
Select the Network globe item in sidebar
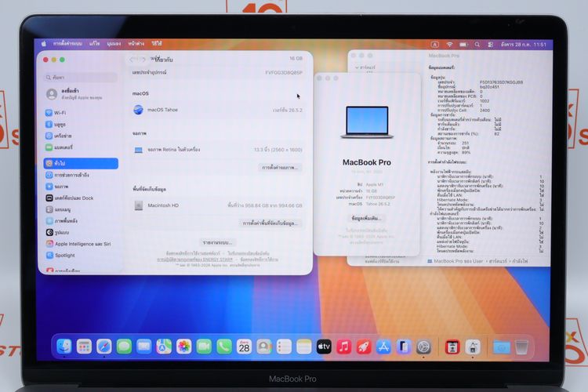(x=59, y=136)
